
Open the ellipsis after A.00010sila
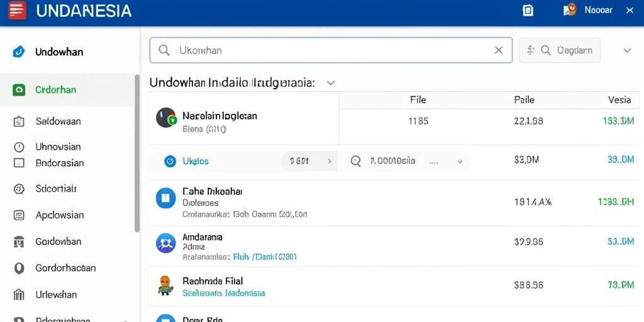coord(434,162)
